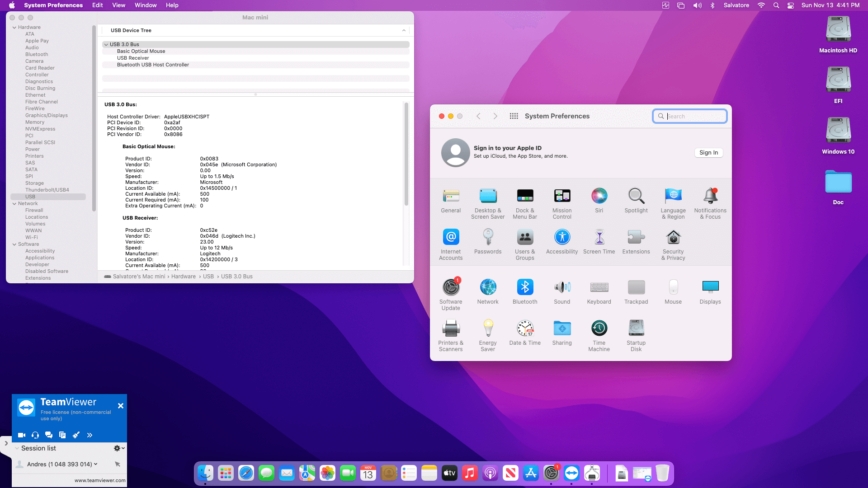868x488 pixels.
Task: Open Startup Disk preferences
Action: (x=636, y=336)
